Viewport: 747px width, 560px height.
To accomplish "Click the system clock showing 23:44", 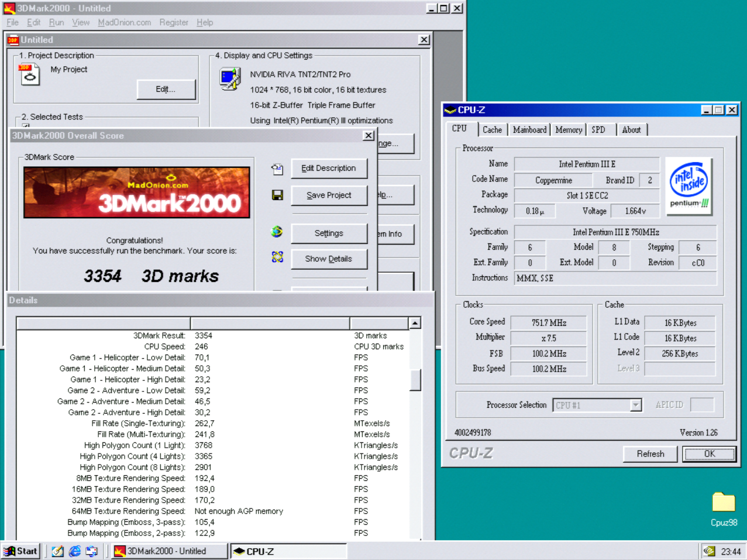I will (x=731, y=552).
